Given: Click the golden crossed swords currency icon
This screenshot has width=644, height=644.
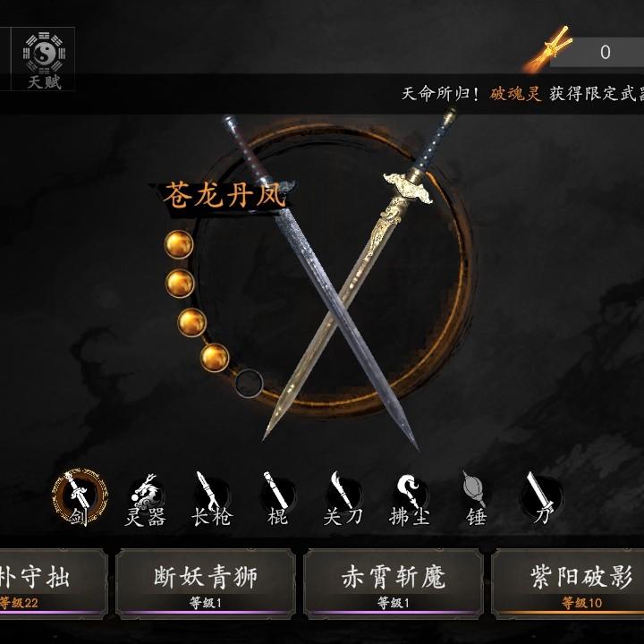Looking at the screenshot, I should point(548,50).
